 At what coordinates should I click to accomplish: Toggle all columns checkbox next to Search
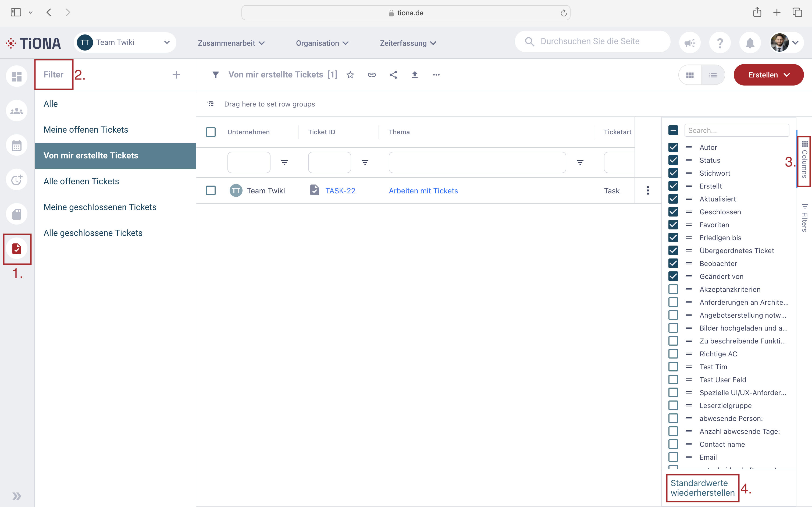pyautogui.click(x=673, y=130)
